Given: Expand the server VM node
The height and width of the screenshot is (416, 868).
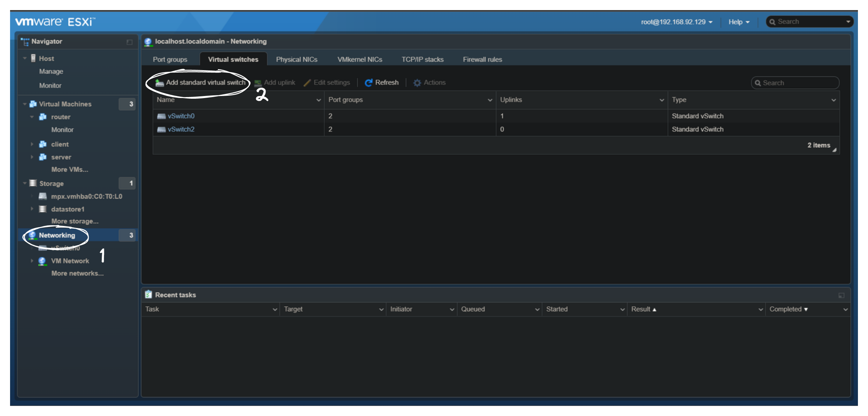Looking at the screenshot, I should coord(32,157).
